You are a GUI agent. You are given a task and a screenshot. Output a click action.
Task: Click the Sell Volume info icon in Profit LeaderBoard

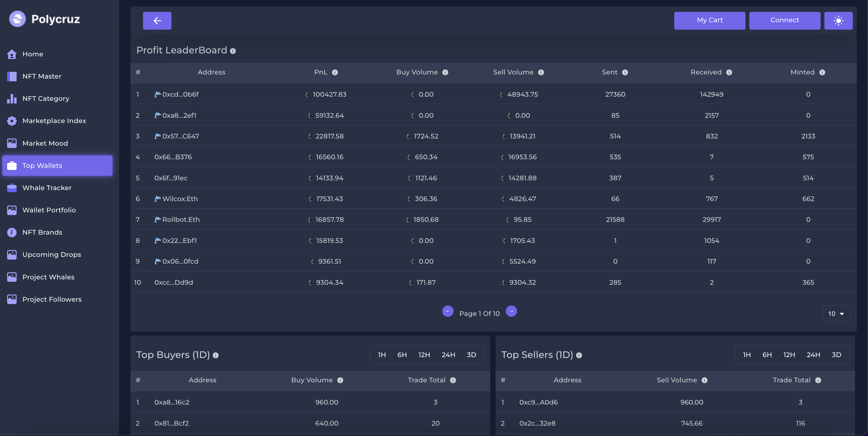(x=541, y=72)
